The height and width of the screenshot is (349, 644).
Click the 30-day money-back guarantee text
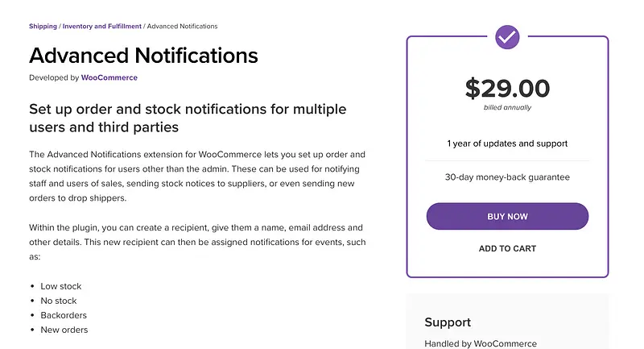tap(507, 177)
